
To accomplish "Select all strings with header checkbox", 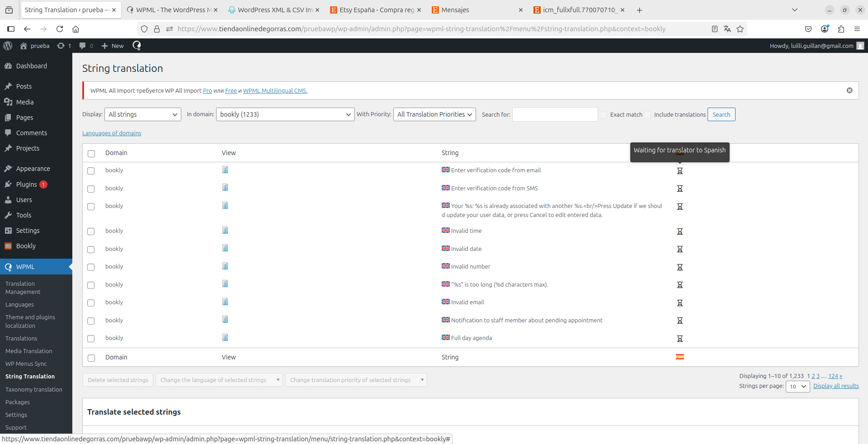I will 91,154.
